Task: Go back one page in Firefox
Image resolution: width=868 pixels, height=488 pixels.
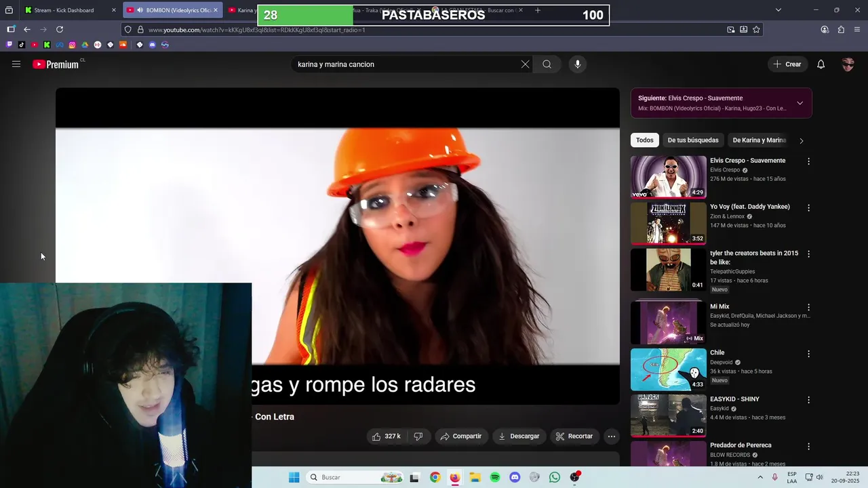Action: click(27, 29)
